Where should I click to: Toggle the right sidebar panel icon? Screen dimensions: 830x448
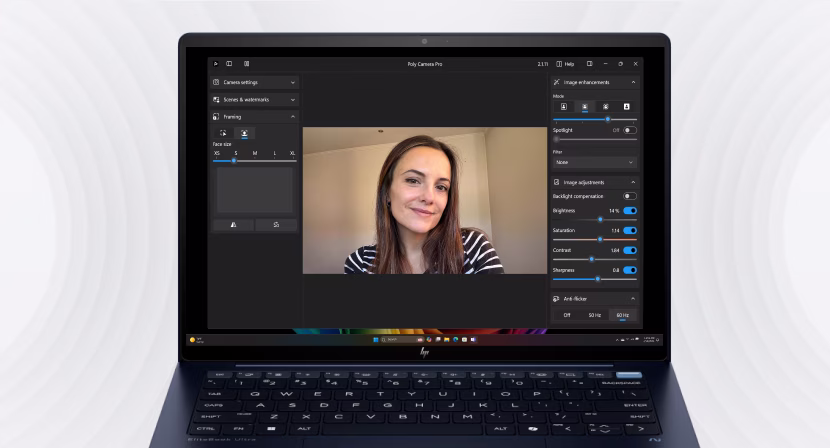(589, 64)
